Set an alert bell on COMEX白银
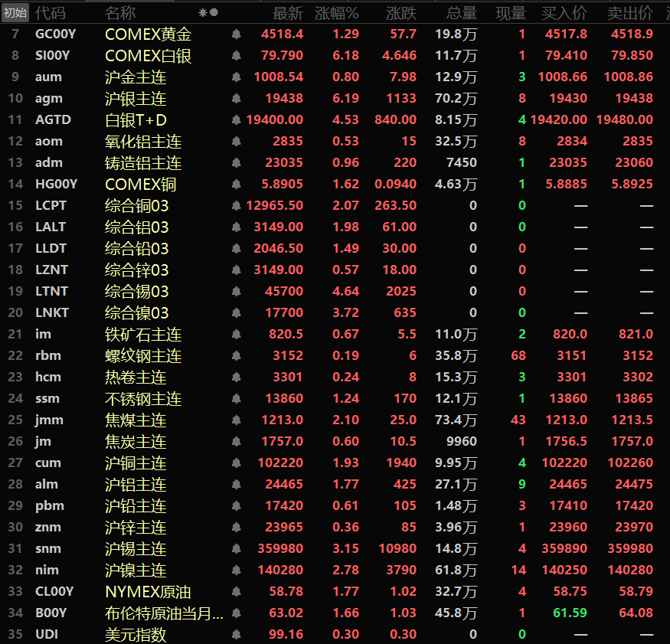This screenshot has height=644, width=670. (x=236, y=56)
